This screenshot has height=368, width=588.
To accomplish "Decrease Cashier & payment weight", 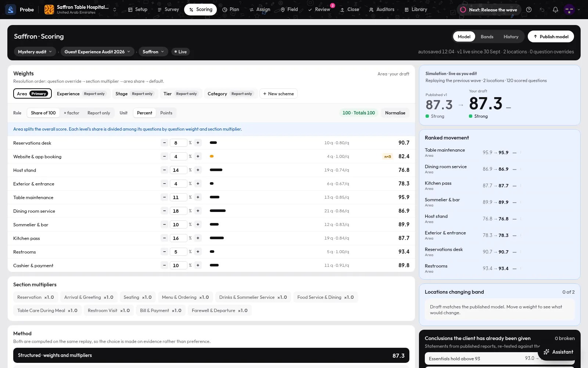I will point(164,265).
